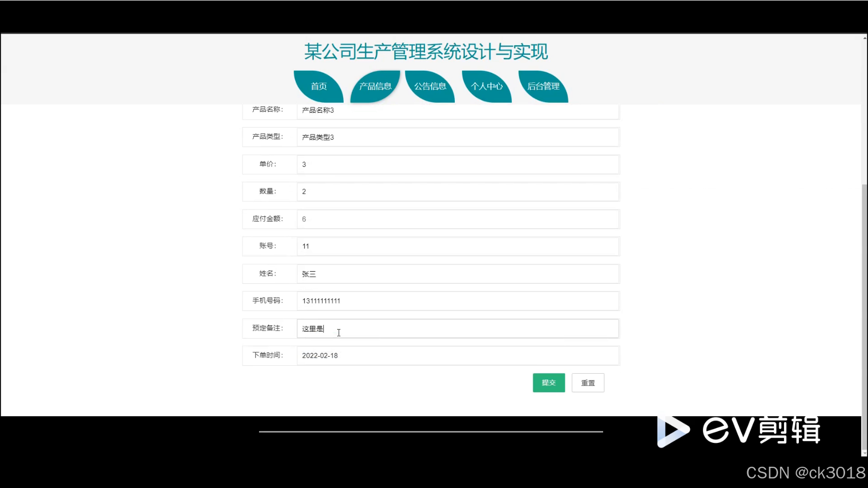
Task: Open the 个人中心 page
Action: 486,86
